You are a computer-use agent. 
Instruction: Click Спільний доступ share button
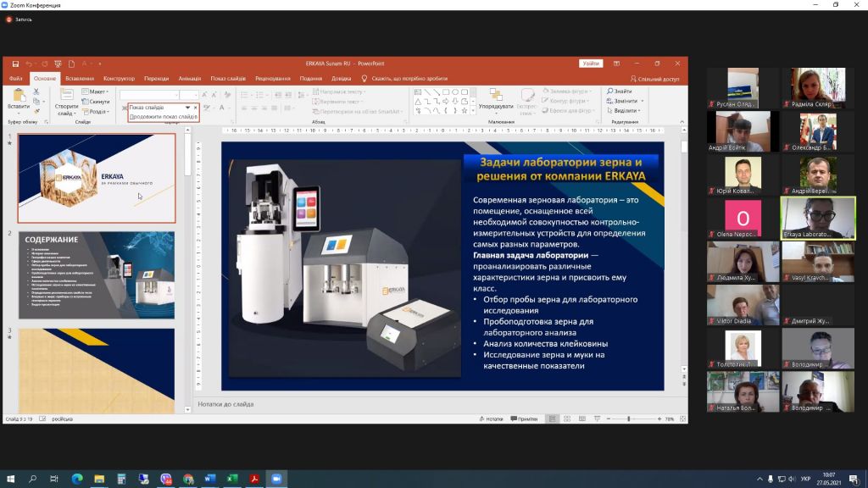click(659, 79)
